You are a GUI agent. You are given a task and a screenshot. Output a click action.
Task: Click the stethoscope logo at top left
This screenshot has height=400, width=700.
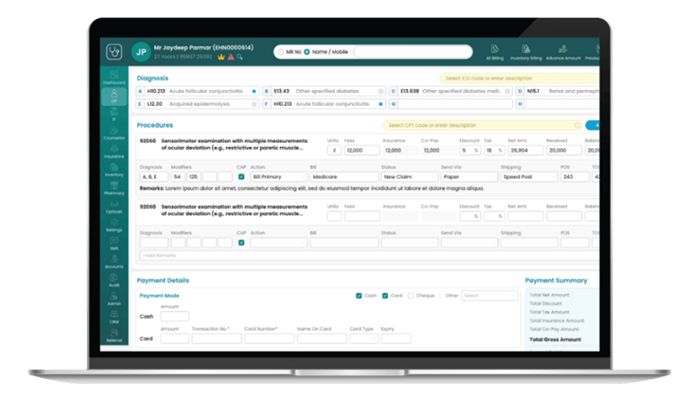point(114,52)
